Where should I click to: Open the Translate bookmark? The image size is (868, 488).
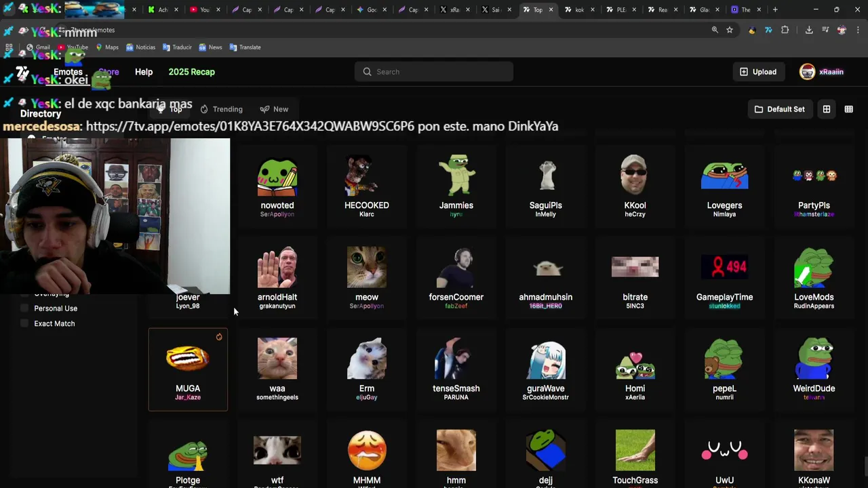coord(245,47)
